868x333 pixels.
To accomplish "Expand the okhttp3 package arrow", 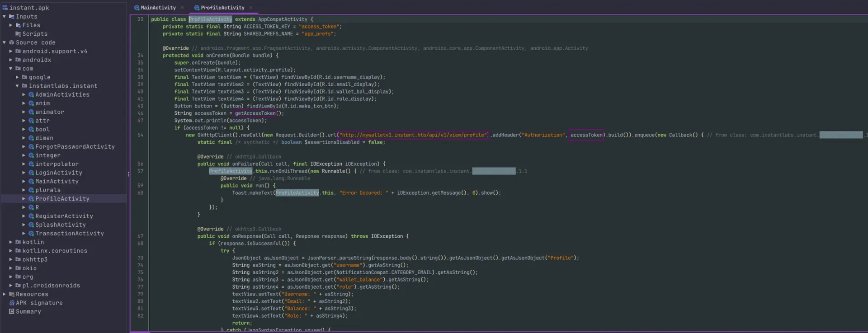I will (11, 259).
